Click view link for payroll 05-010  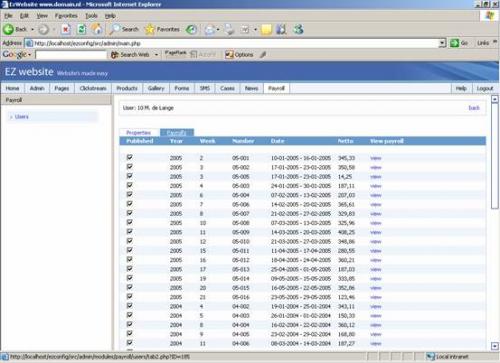click(376, 242)
